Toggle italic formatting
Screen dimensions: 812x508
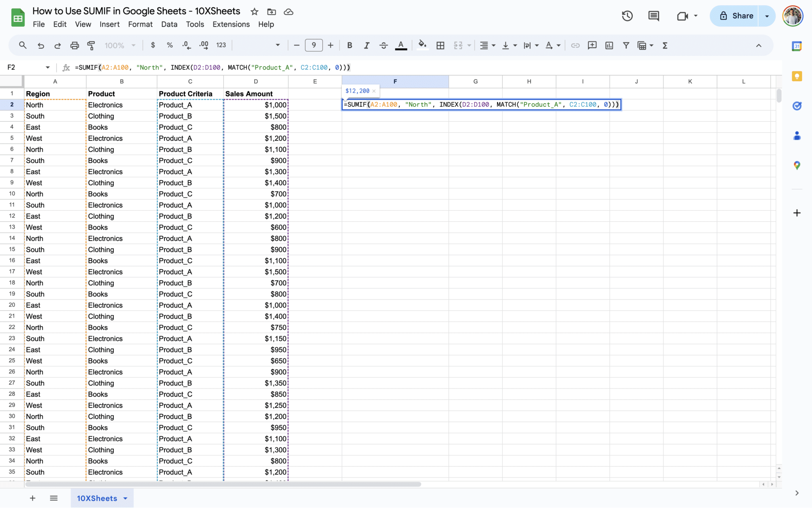pos(366,45)
